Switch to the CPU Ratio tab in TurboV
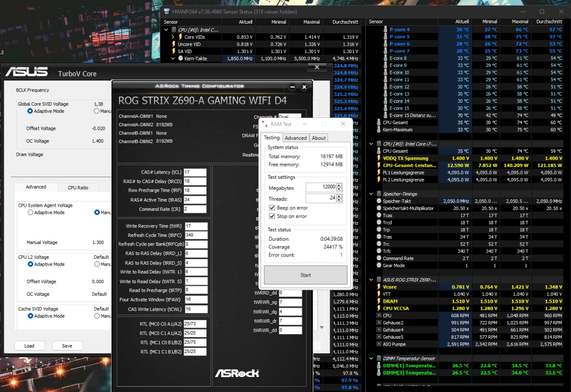571x392 pixels. 78,188
